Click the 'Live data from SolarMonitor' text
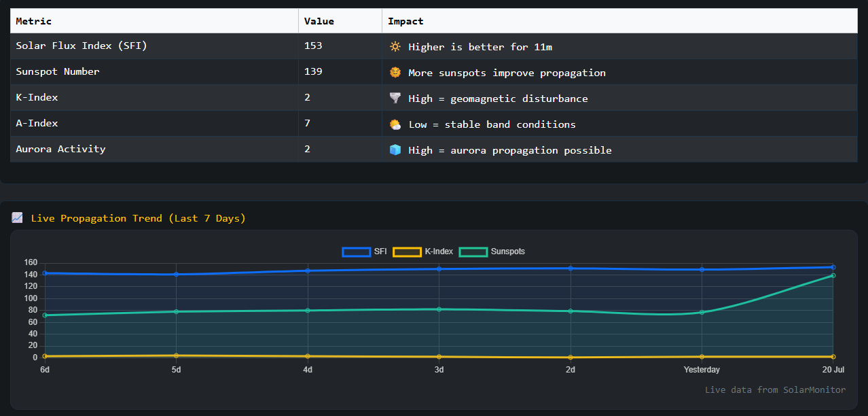Viewport: 868px width, 416px height. [775, 390]
